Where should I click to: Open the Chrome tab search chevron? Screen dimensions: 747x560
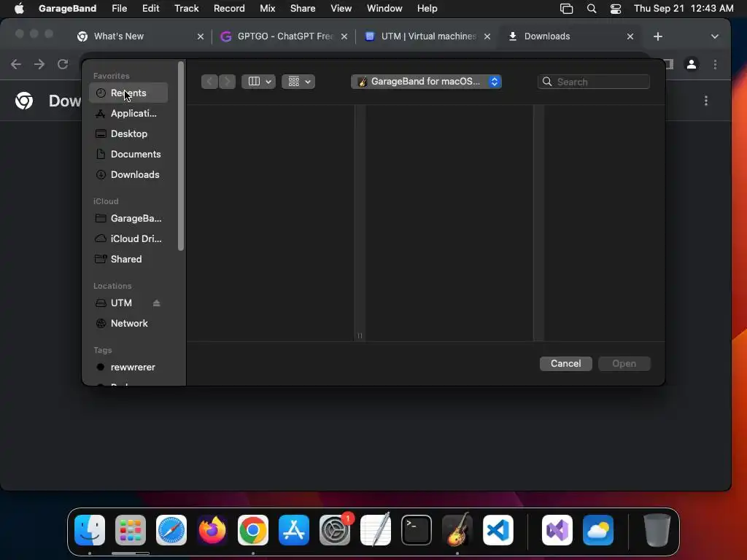(x=715, y=36)
